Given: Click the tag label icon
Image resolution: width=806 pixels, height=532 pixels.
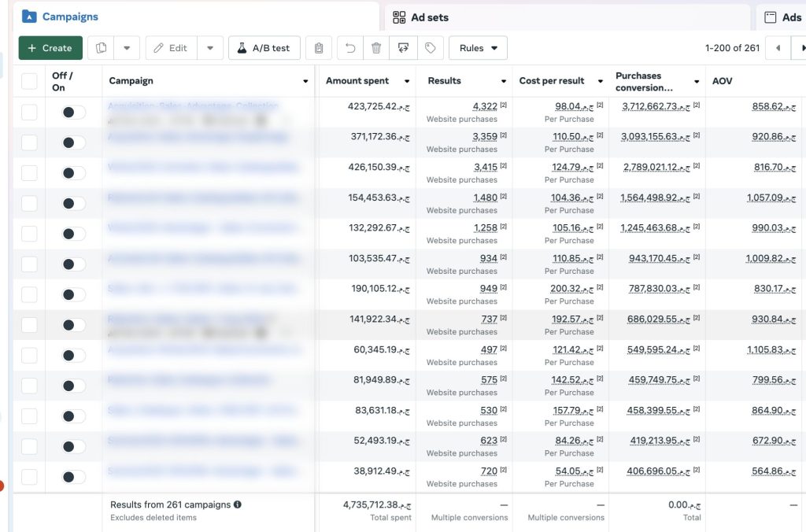Looking at the screenshot, I should pos(430,48).
